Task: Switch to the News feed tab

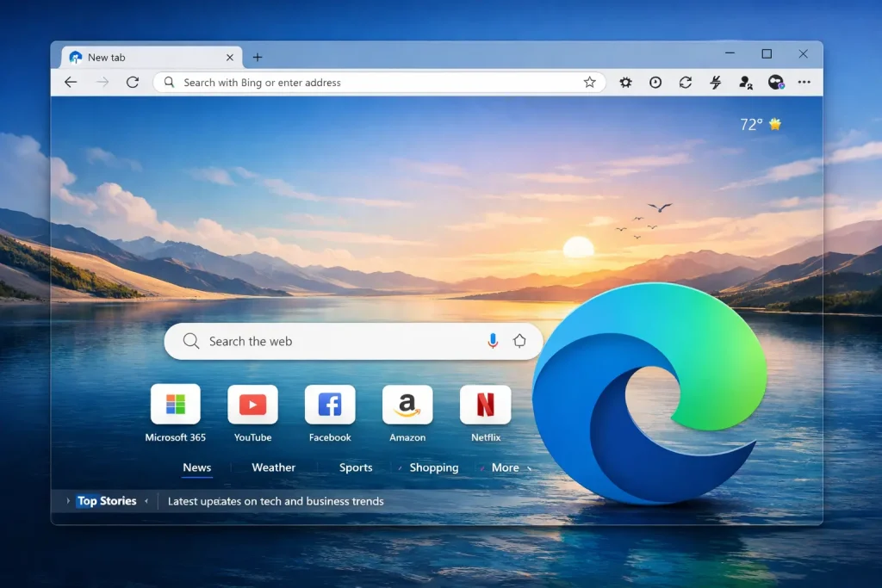Action: tap(197, 467)
